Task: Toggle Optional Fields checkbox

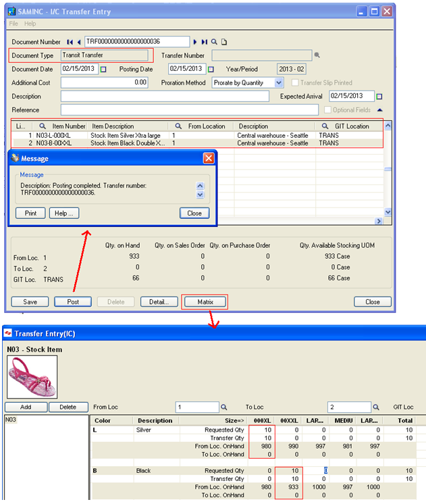Action: coord(327,110)
